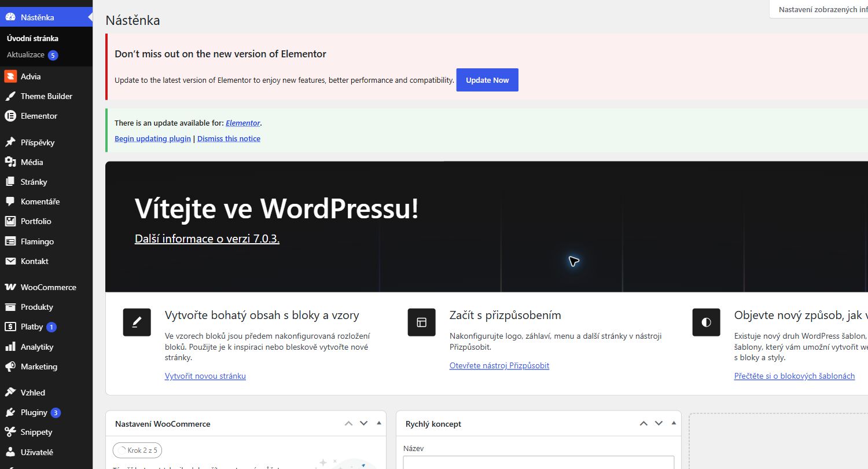Click the Vzhled paintbrush icon
Image resolution: width=868 pixels, height=469 pixels.
pyautogui.click(x=10, y=393)
